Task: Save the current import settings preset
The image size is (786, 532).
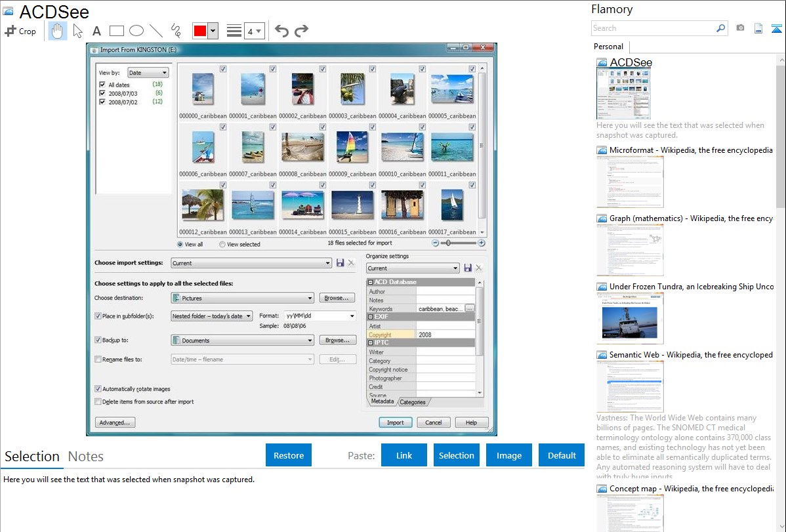Action: pyautogui.click(x=341, y=263)
